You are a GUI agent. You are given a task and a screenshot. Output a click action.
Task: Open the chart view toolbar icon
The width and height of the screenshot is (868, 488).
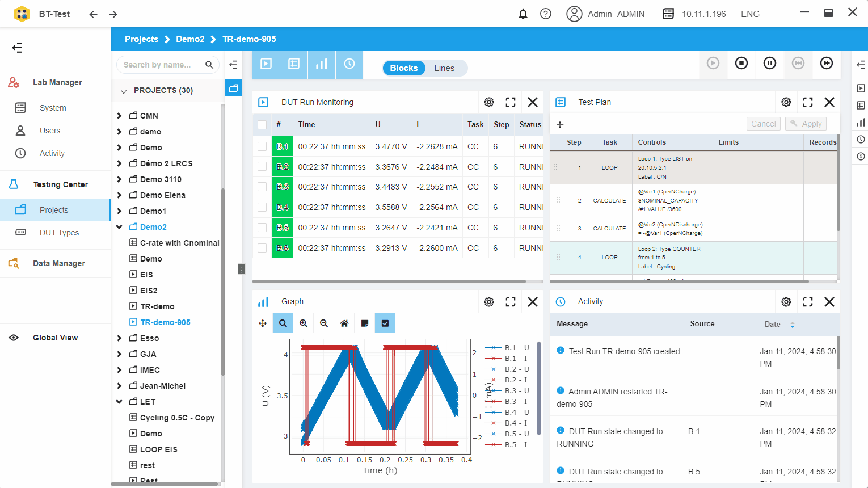[x=322, y=64]
